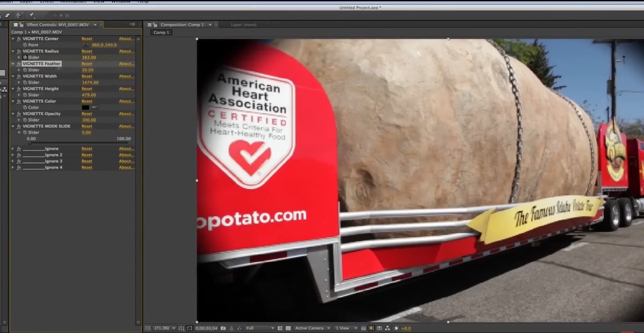The image size is (644, 333).
Task: Open About for VIGNETTE Color
Action: tap(126, 101)
